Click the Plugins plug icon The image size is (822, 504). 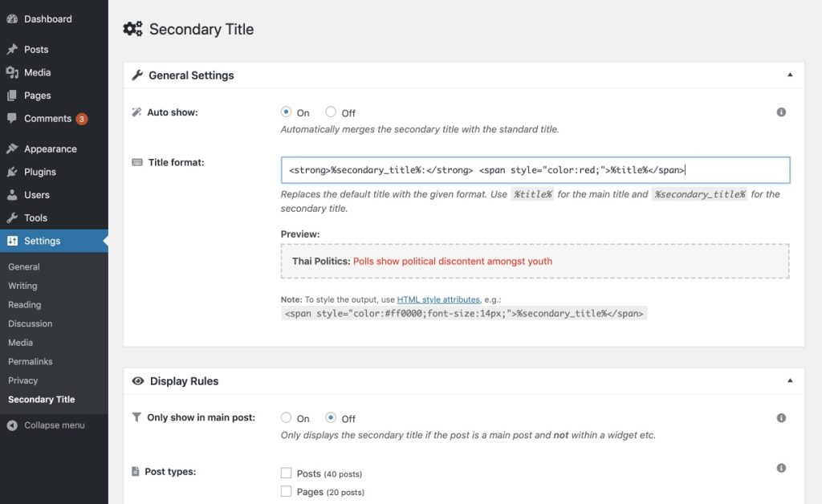click(12, 172)
